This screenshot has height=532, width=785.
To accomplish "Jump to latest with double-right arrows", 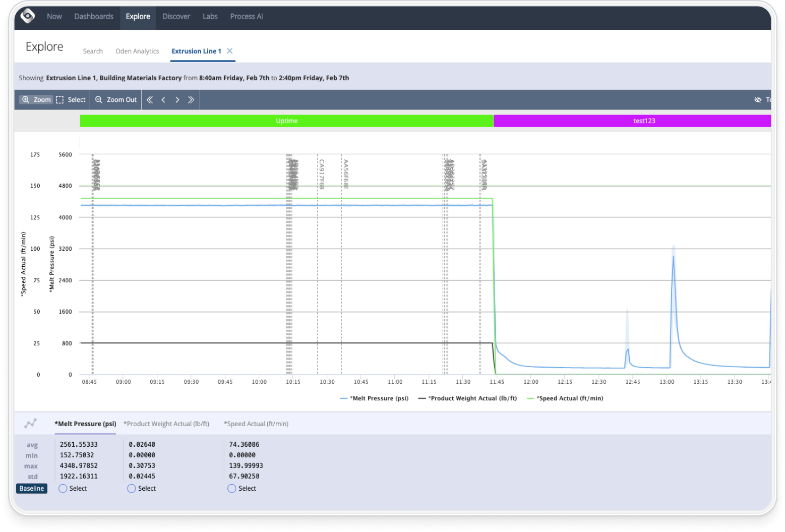I will pos(191,100).
